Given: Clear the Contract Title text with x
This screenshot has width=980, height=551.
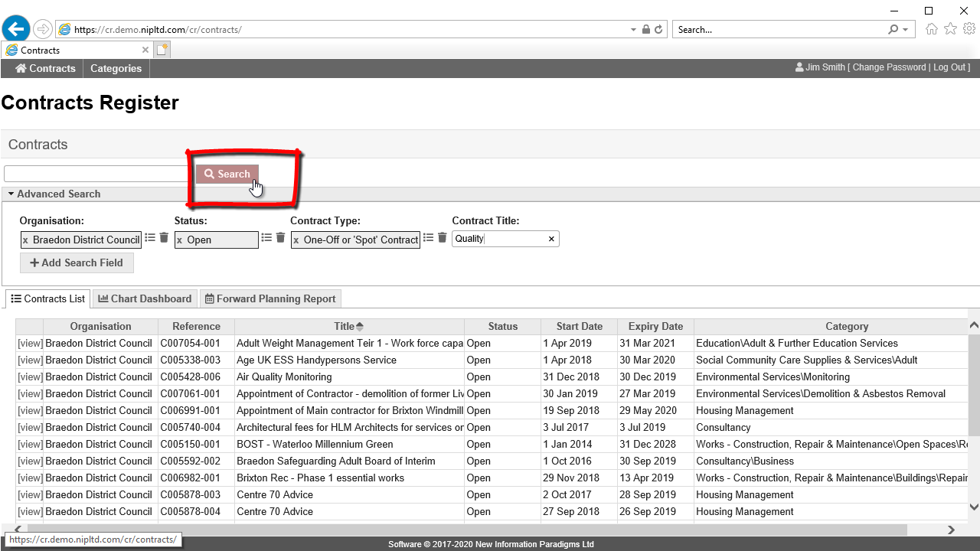Looking at the screenshot, I should pos(551,239).
